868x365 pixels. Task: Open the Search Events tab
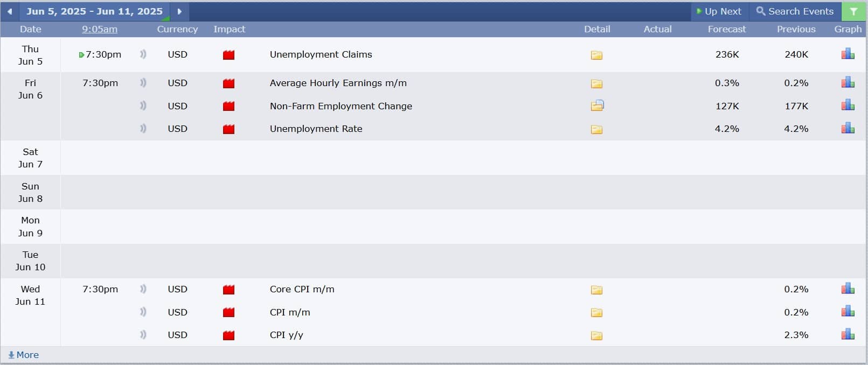[795, 11]
